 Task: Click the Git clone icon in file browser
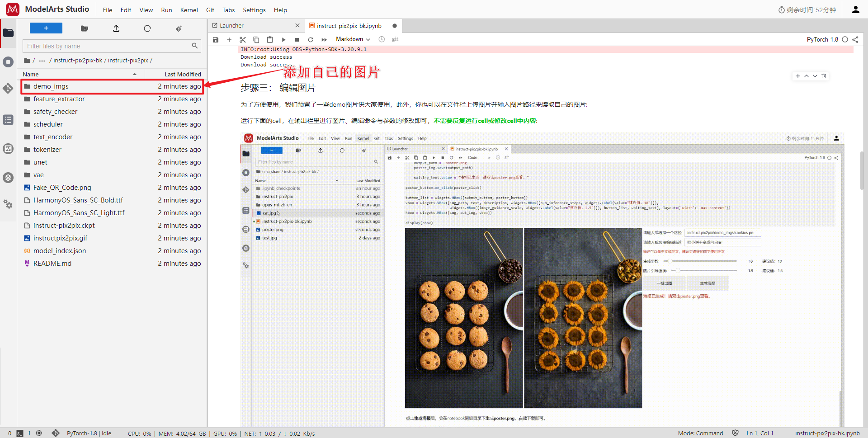[179, 28]
